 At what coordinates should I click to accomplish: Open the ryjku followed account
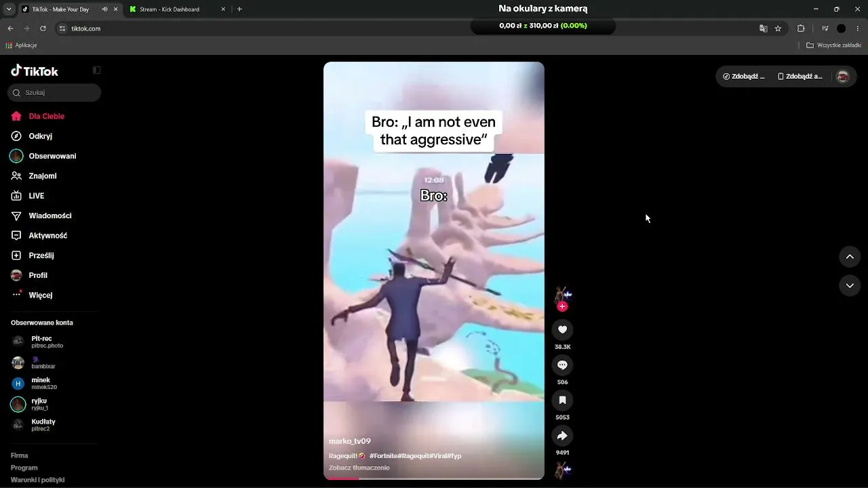pos(31,405)
